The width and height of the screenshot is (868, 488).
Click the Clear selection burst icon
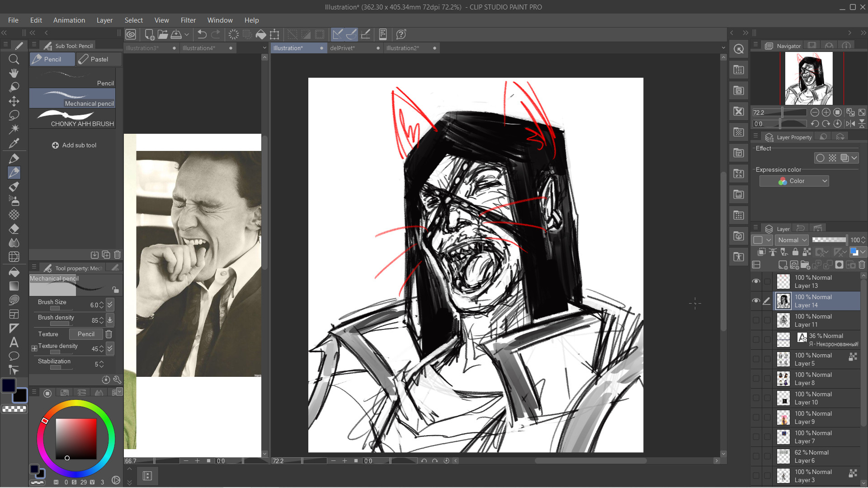(233, 34)
